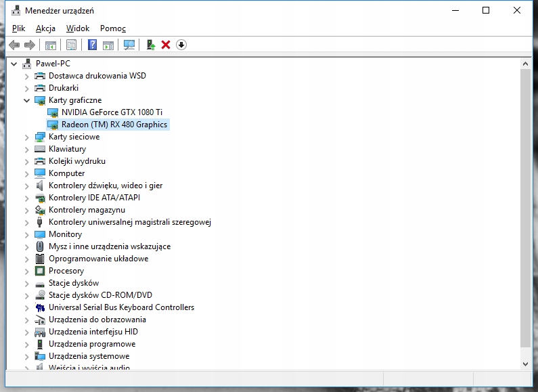Select the Drukarki text label
Image resolution: width=538 pixels, height=392 pixels.
[x=64, y=88]
